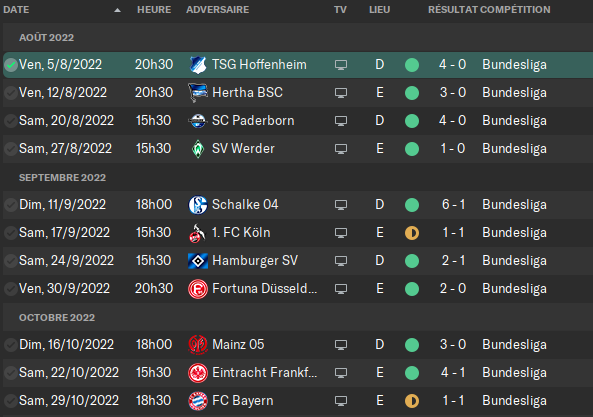
Task: Open the Fortuna Düsseldorf team link
Action: 264,289
